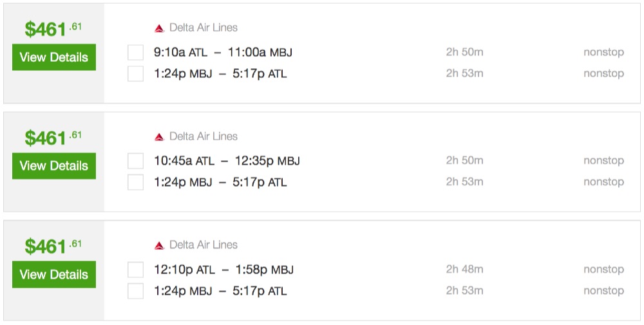Click the Delta logo above the 12:10p flight
Screen dimensions: 644x325
coord(159,245)
